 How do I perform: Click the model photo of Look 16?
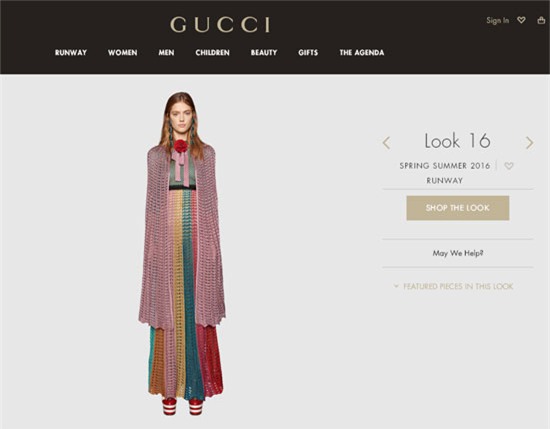181,254
